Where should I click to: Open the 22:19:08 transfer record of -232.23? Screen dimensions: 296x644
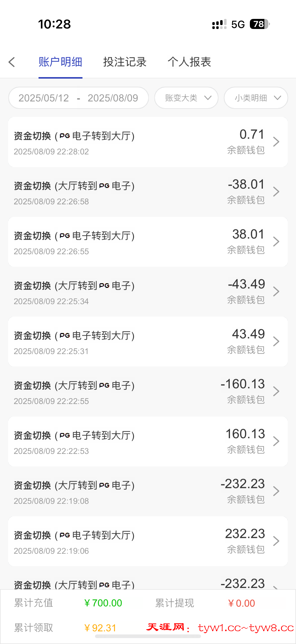point(148,491)
